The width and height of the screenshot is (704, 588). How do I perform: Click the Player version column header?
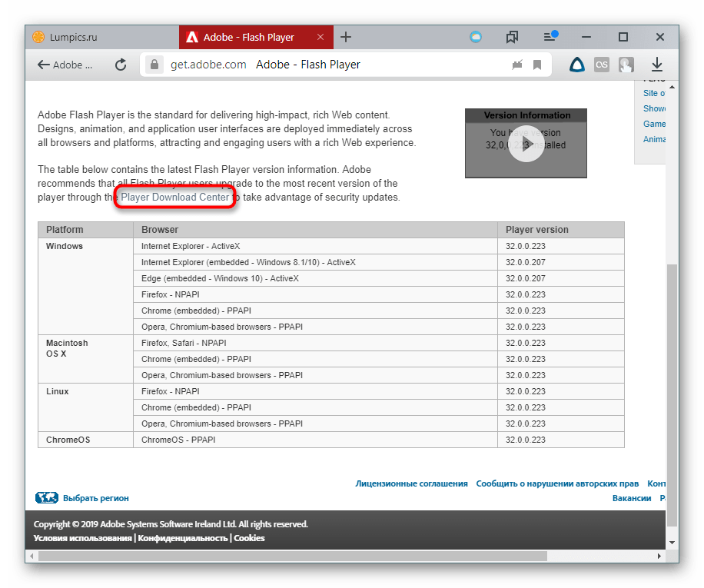point(561,230)
